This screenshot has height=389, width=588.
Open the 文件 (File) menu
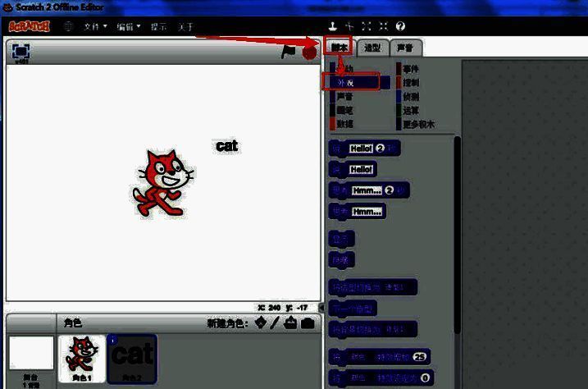pos(95,26)
